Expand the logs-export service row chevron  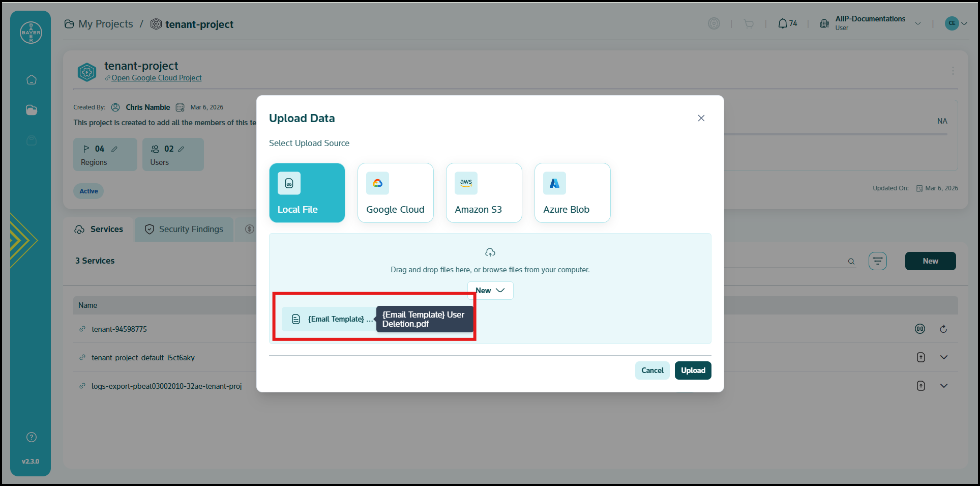[944, 386]
